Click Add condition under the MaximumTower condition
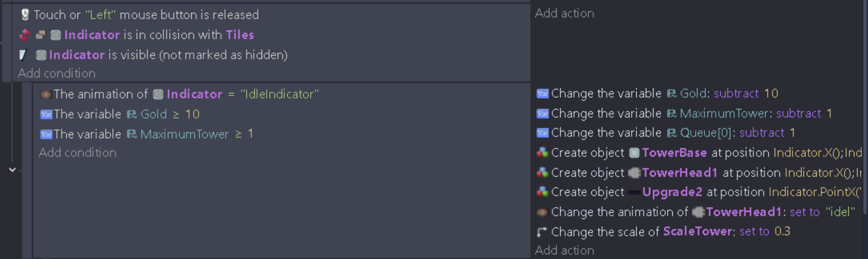This screenshot has height=259, width=868. coord(78,153)
